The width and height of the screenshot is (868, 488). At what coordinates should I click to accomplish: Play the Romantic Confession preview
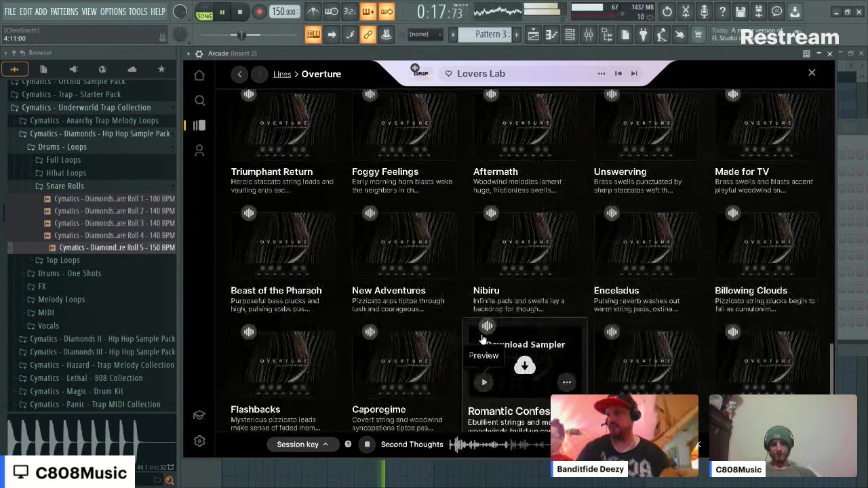484,382
